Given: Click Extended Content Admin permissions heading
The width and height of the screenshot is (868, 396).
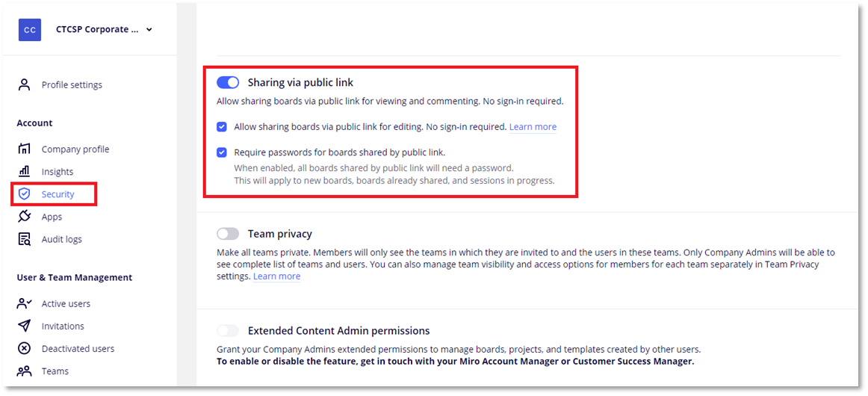Looking at the screenshot, I should pyautogui.click(x=339, y=331).
